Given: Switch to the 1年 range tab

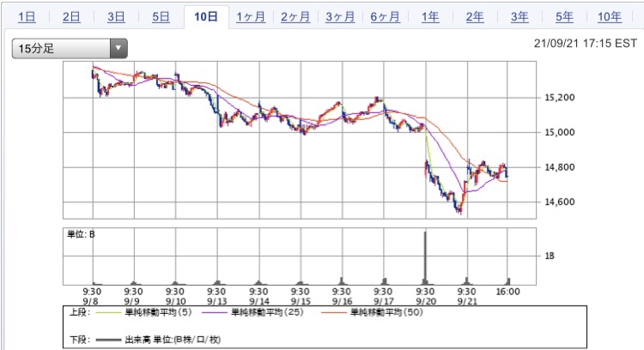Looking at the screenshot, I should click(x=430, y=17).
